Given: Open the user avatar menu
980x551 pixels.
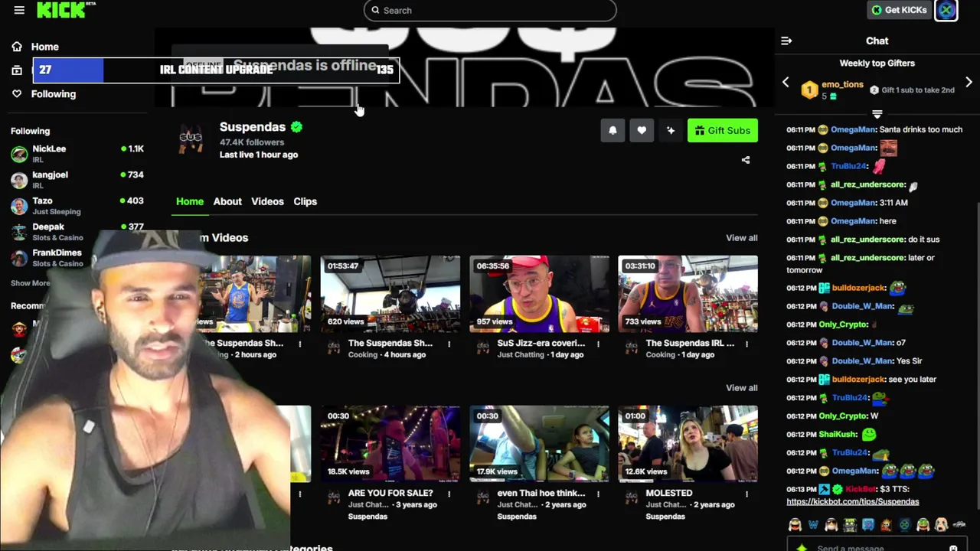Looking at the screenshot, I should (946, 10).
